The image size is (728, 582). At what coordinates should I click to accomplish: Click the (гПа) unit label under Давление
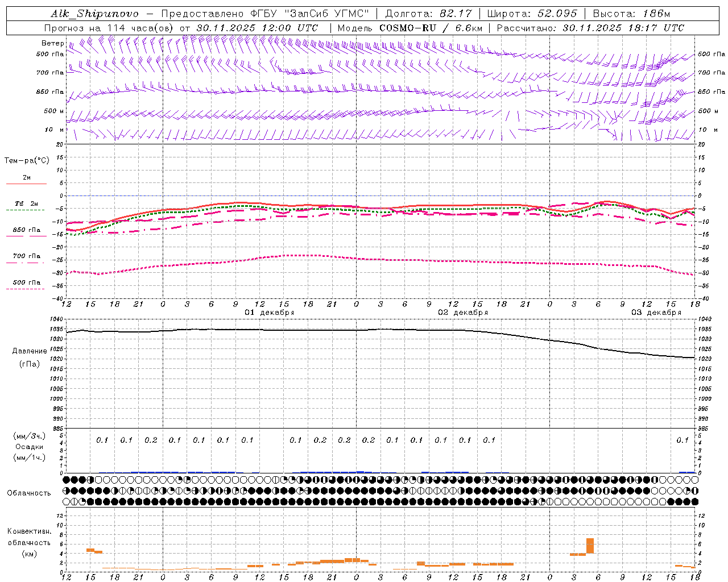[x=29, y=364]
